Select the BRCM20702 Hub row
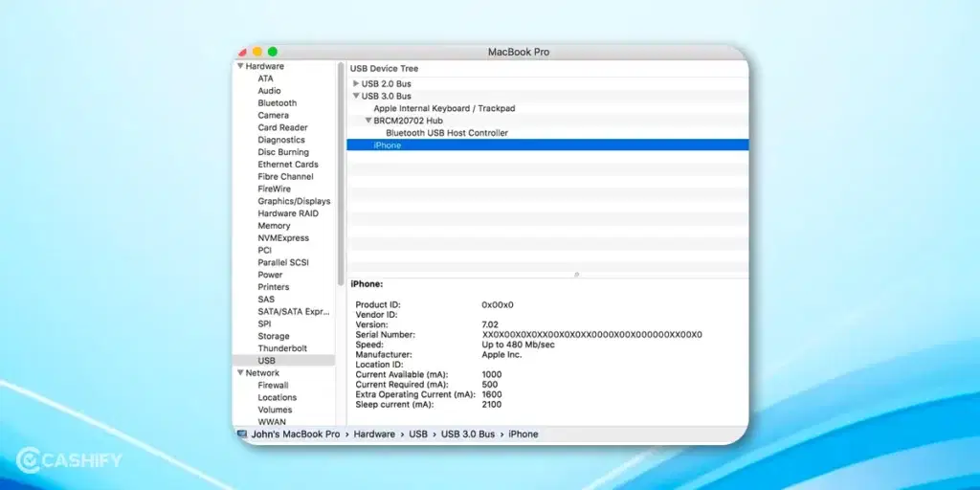The width and height of the screenshot is (980, 490). [x=547, y=120]
